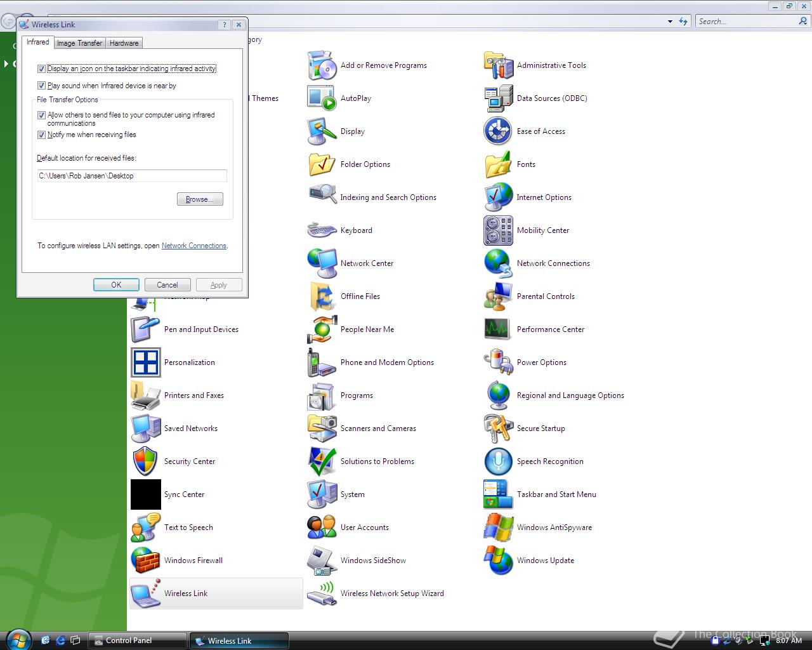
Task: Open the Programs icon
Action: [x=322, y=395]
